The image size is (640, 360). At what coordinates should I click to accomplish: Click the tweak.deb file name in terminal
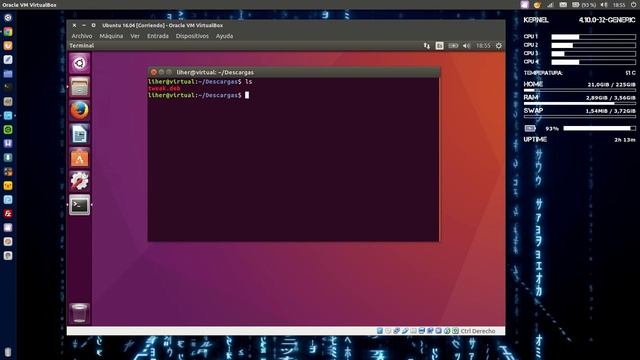(164, 88)
